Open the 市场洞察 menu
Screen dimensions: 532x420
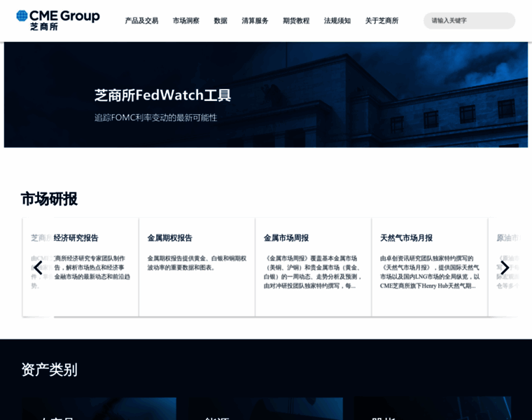pos(186,21)
